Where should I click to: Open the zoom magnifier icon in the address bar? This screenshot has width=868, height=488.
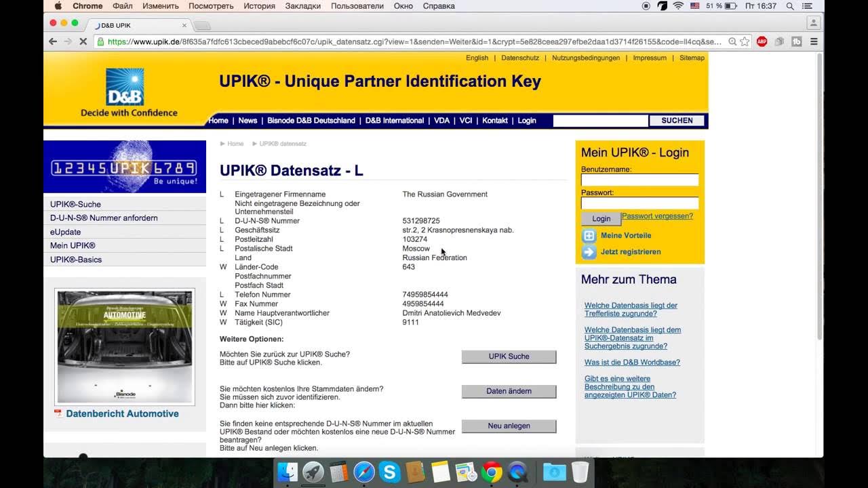coord(732,41)
